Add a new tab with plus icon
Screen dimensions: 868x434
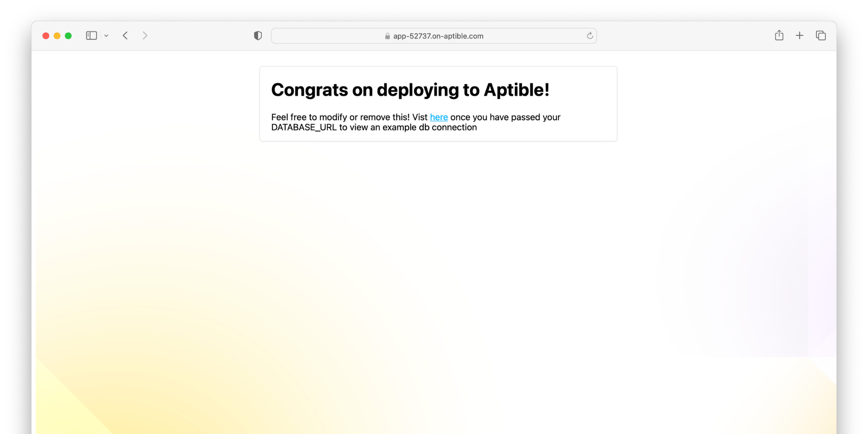[x=799, y=36]
